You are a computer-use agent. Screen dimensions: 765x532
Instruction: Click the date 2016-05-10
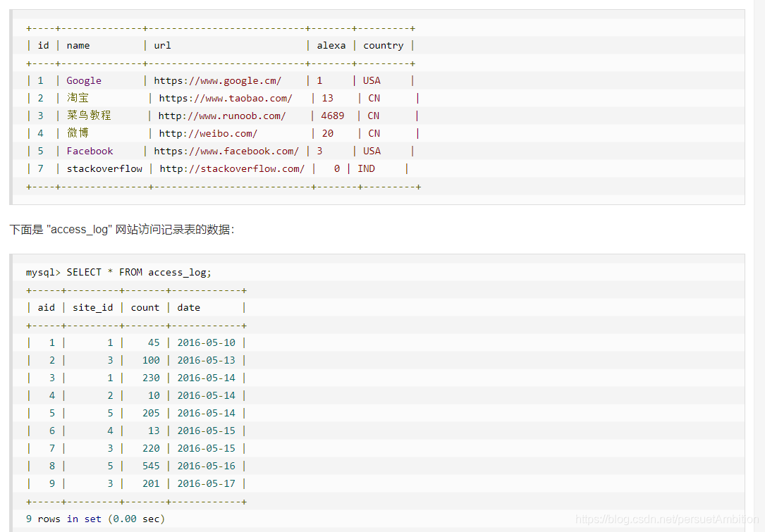207,342
